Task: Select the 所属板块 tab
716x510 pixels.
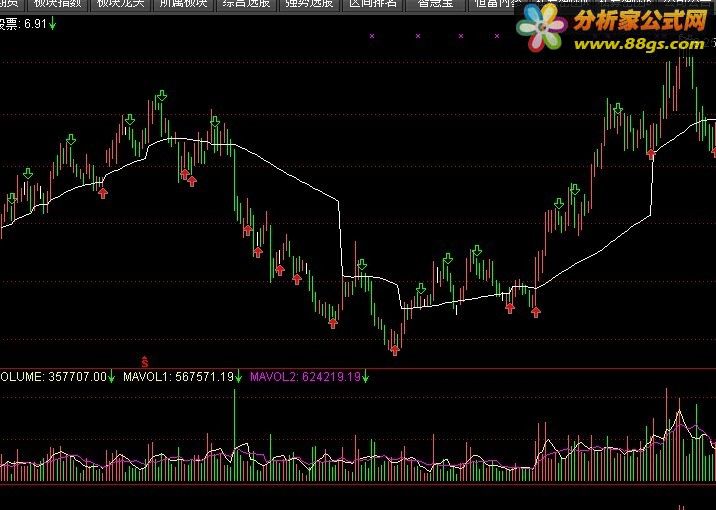Action: (x=184, y=4)
